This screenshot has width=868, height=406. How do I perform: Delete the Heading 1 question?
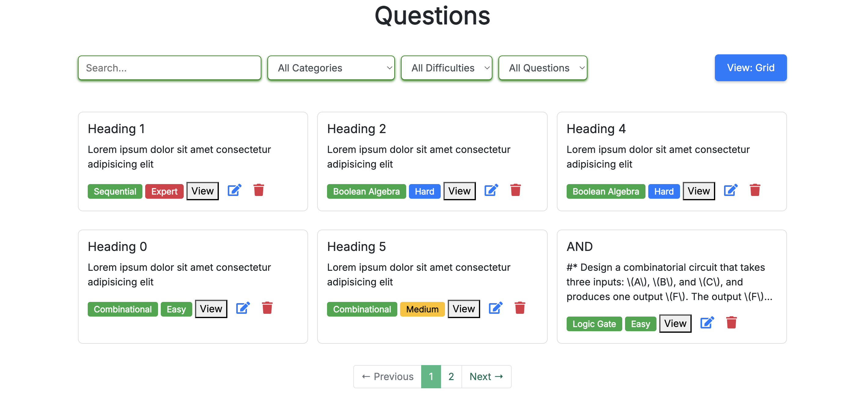click(259, 190)
